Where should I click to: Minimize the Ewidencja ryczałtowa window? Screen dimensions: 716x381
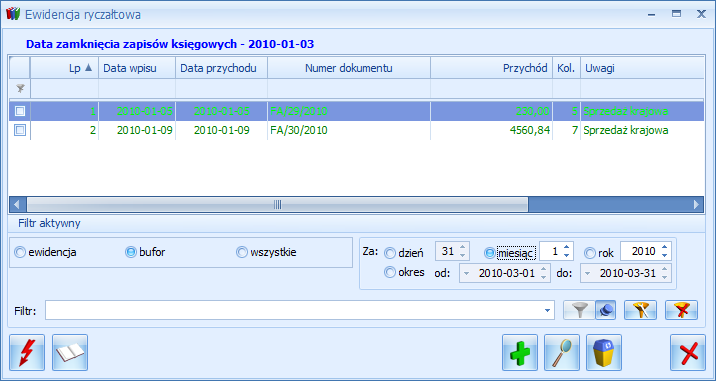coord(652,15)
